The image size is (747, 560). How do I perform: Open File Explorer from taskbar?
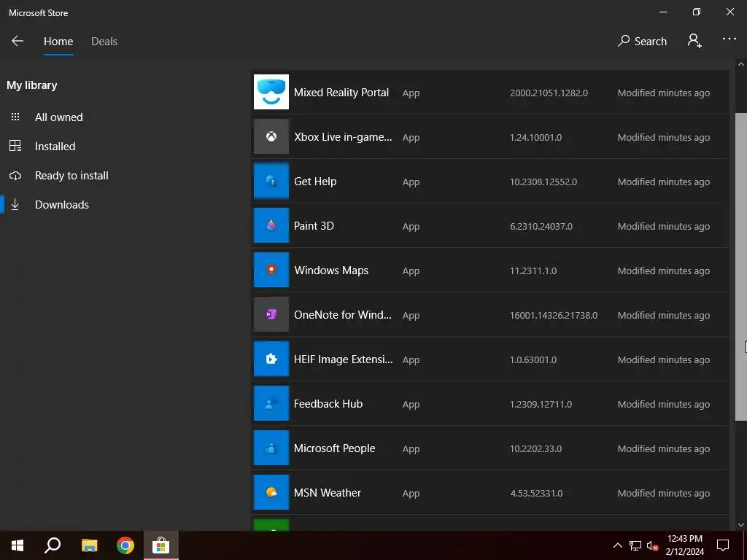[x=89, y=545]
